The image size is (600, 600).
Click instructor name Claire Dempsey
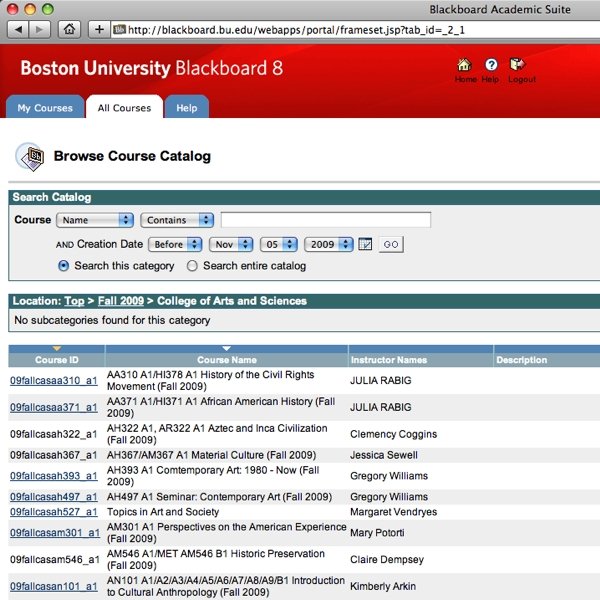coord(387,559)
